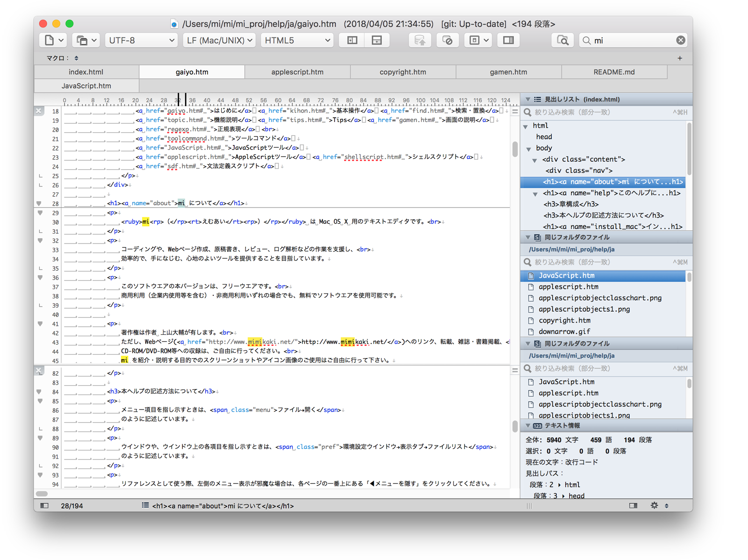The image size is (748, 560).
Task: Collapse the テキスト情報 panel
Action: click(528, 426)
